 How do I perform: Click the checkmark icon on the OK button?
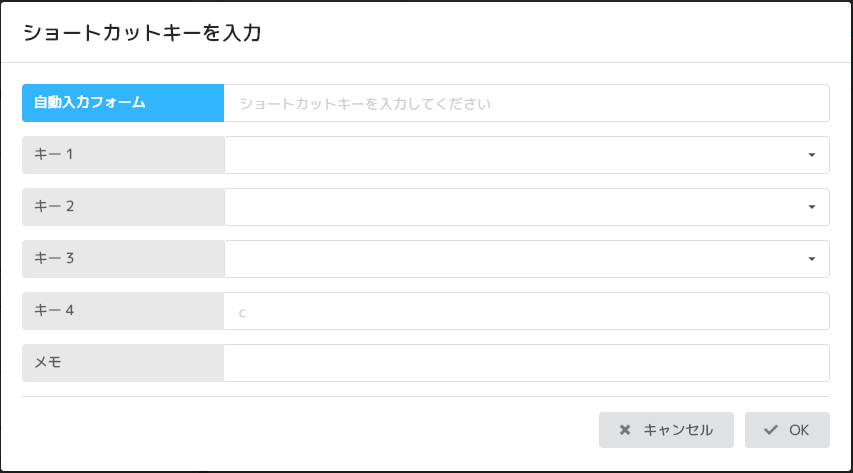pos(770,430)
